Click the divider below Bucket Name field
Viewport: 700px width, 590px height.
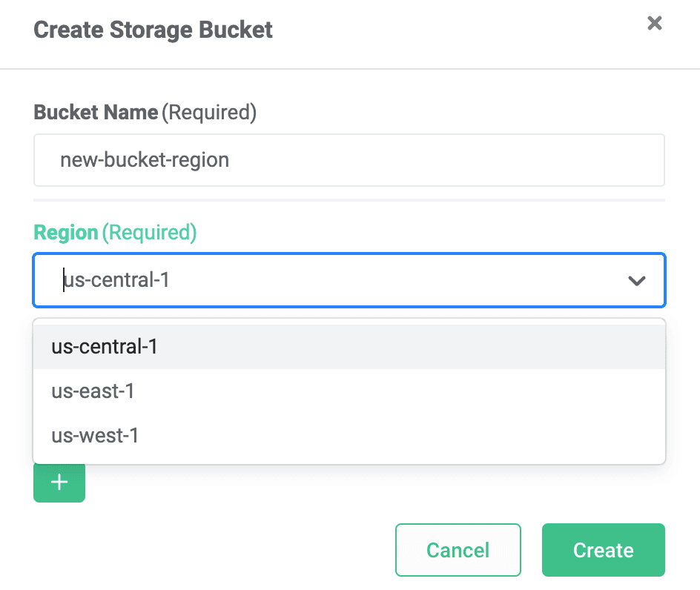point(349,200)
